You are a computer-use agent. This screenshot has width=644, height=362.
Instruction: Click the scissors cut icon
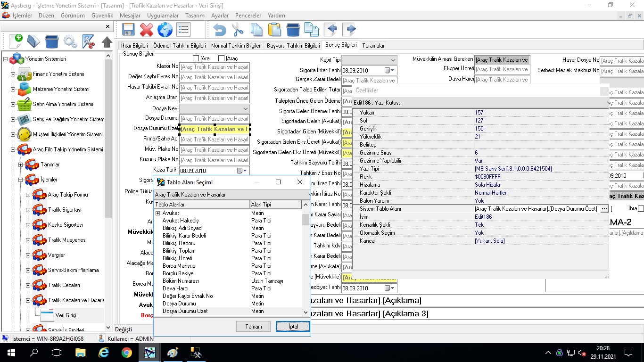[238, 30]
